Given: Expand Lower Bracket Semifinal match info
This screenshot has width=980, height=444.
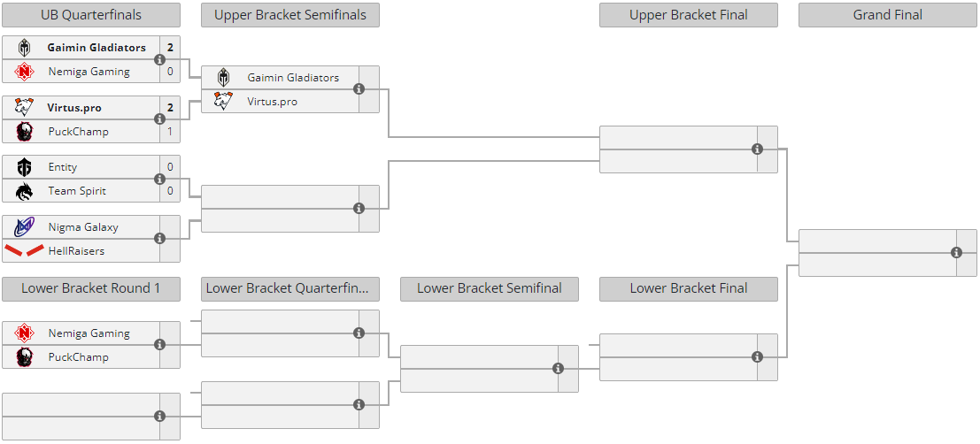Looking at the screenshot, I should (x=558, y=369).
